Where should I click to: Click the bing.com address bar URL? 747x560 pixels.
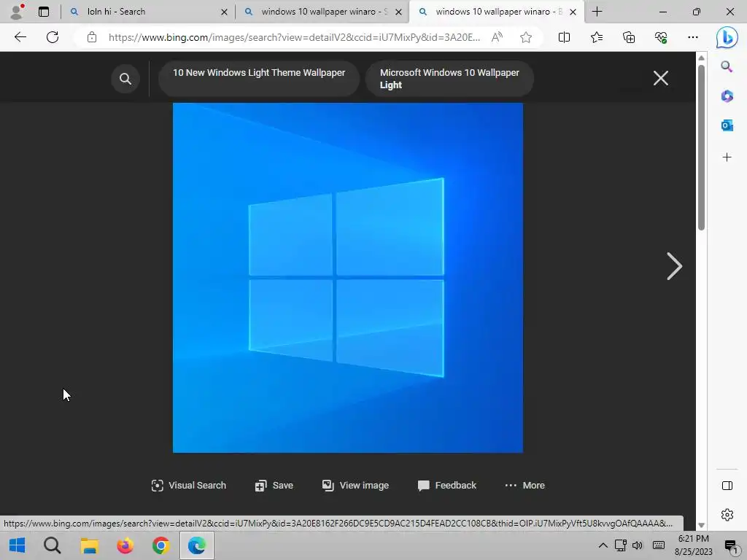294,37
